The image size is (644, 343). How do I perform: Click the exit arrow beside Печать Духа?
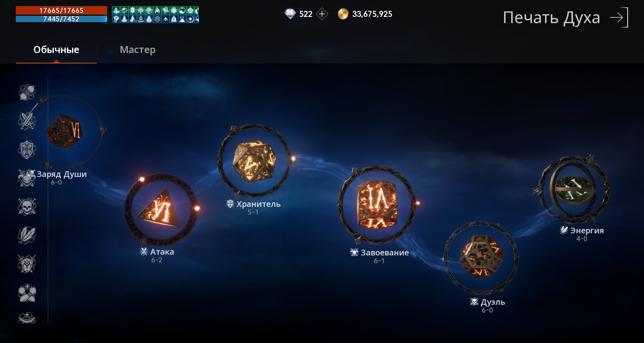619,17
